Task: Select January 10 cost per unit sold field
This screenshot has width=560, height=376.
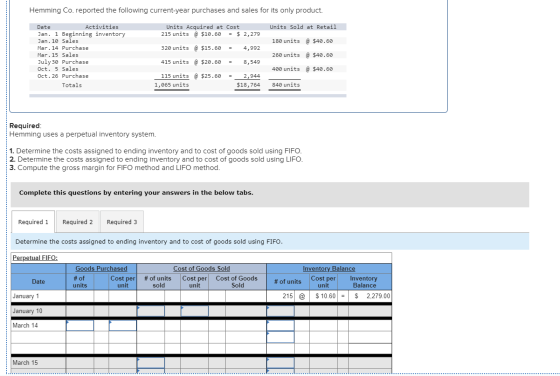Action: (x=194, y=311)
